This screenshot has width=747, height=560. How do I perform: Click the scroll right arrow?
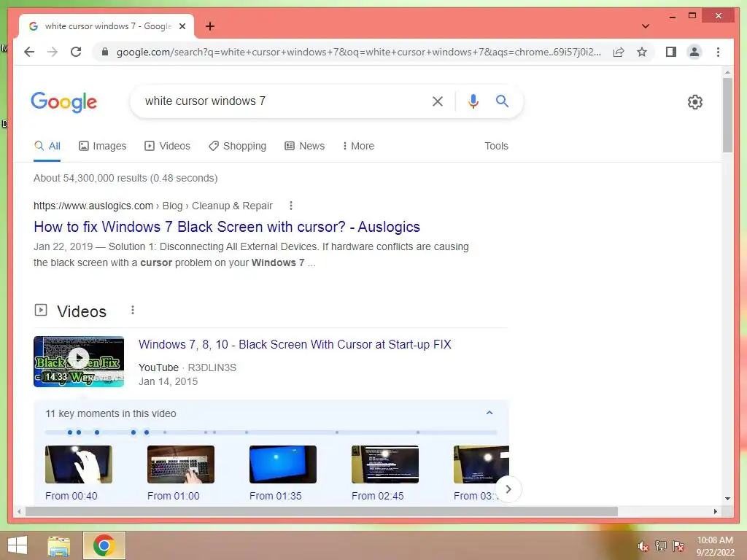click(716, 511)
